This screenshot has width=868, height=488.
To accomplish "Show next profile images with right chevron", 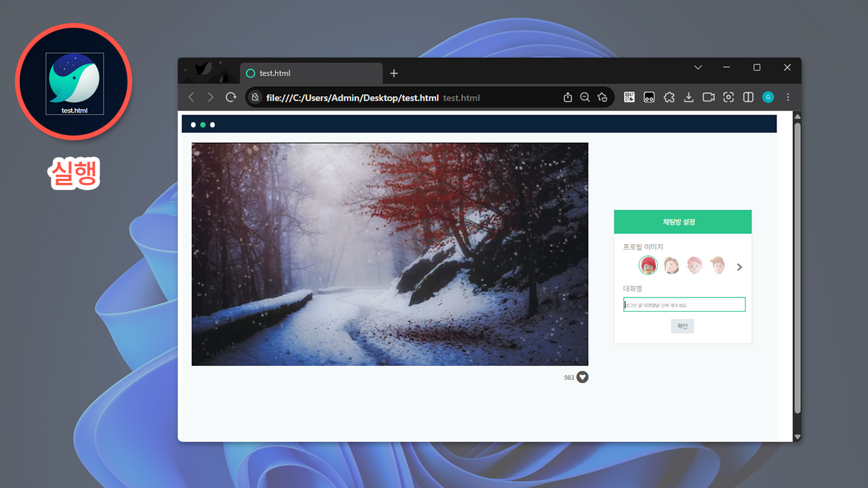I will pos(739,267).
